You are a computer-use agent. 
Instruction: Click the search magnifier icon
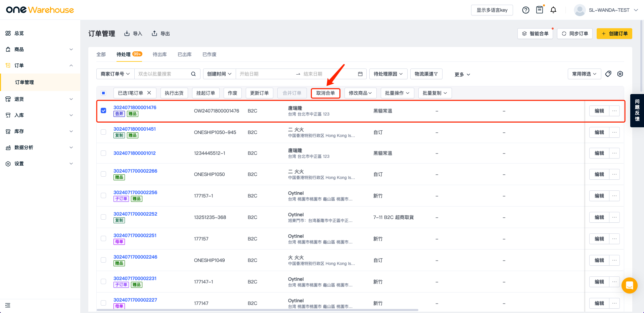(193, 74)
